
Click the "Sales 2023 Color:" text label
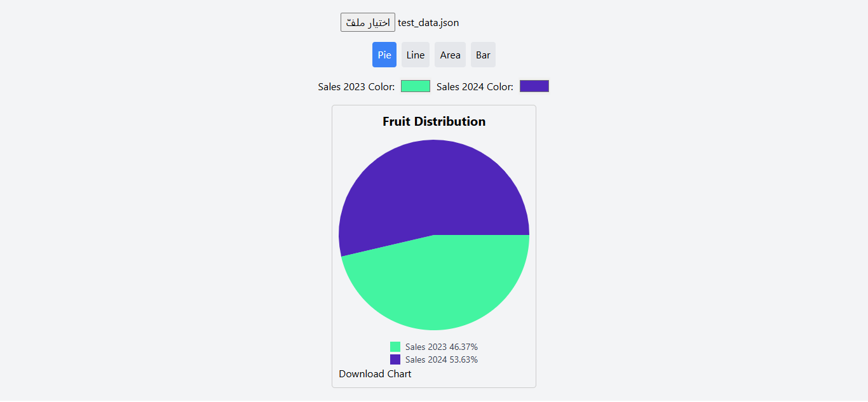[356, 87]
